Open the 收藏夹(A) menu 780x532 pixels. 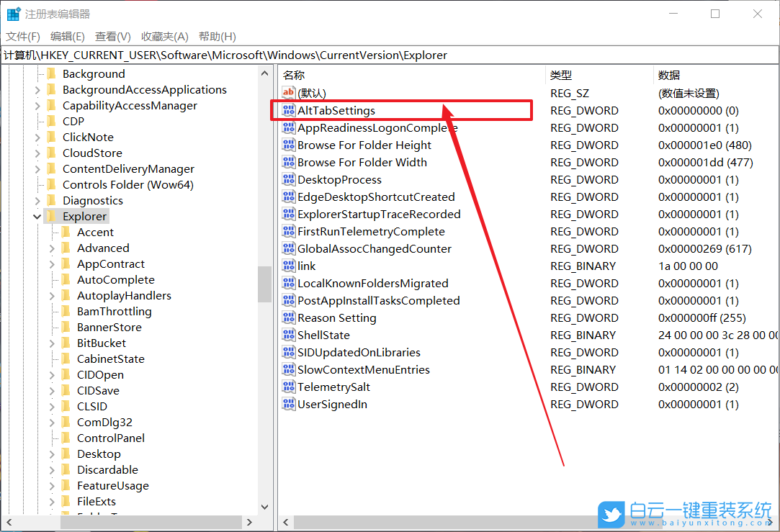point(164,37)
